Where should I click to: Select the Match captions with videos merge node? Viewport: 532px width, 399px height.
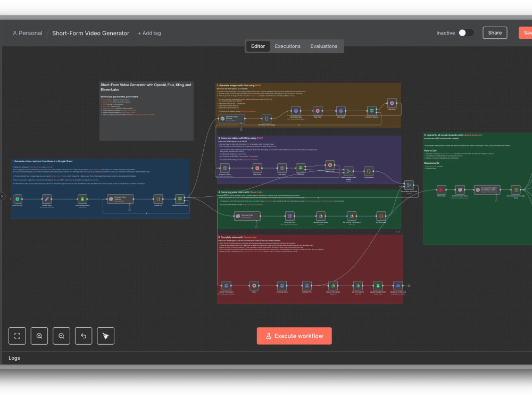(x=348, y=171)
